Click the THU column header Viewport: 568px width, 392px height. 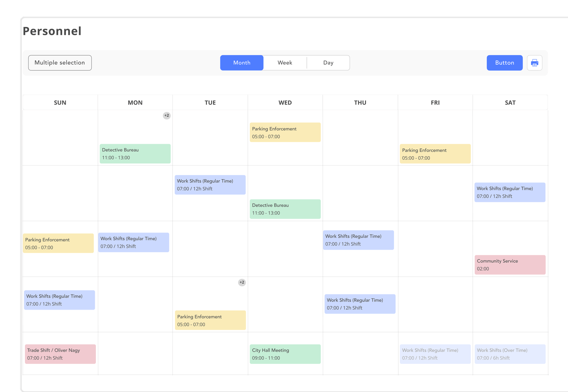coord(360,103)
